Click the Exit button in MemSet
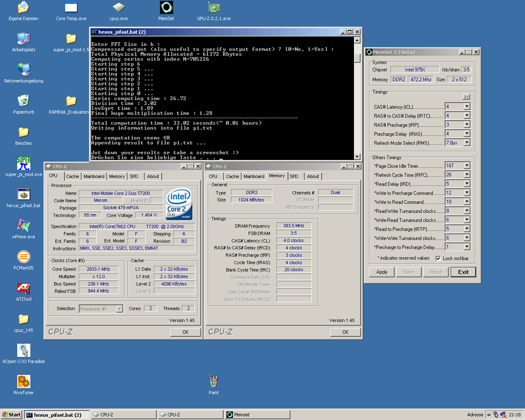The image size is (525, 420). (463, 272)
